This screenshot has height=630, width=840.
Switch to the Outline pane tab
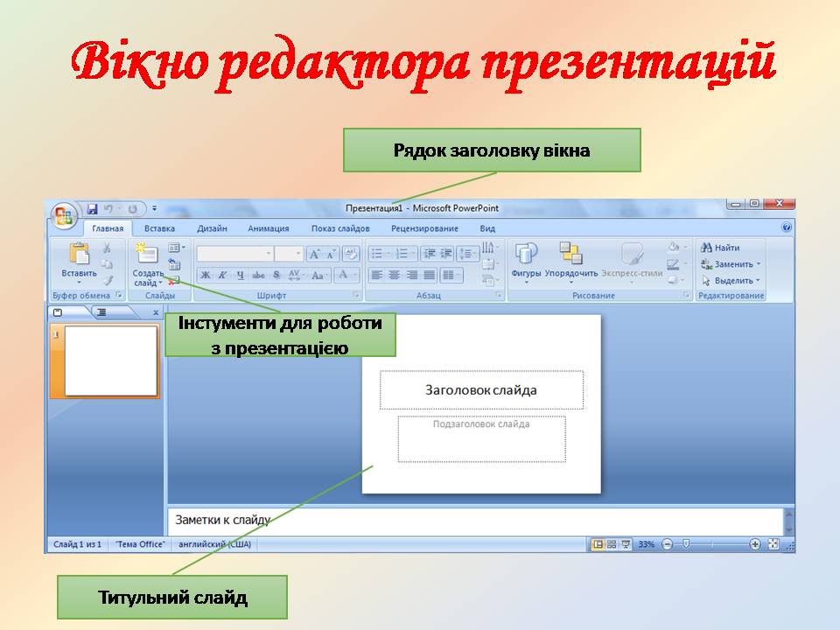pos(102,311)
